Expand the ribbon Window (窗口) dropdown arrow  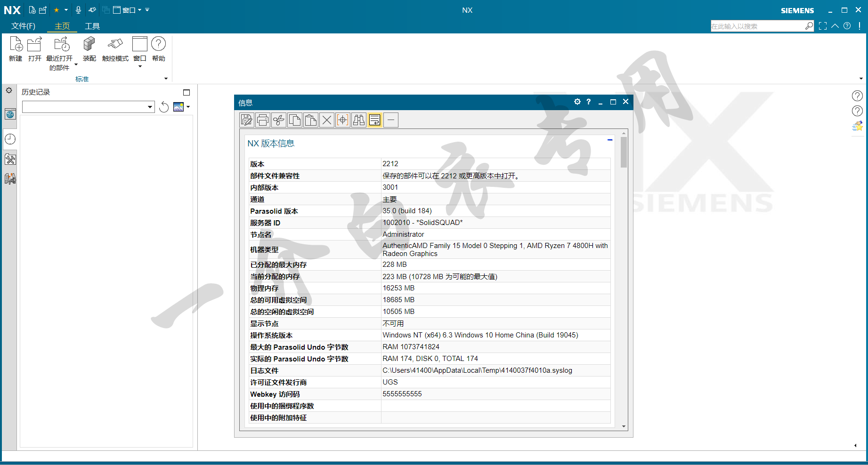coord(140,66)
